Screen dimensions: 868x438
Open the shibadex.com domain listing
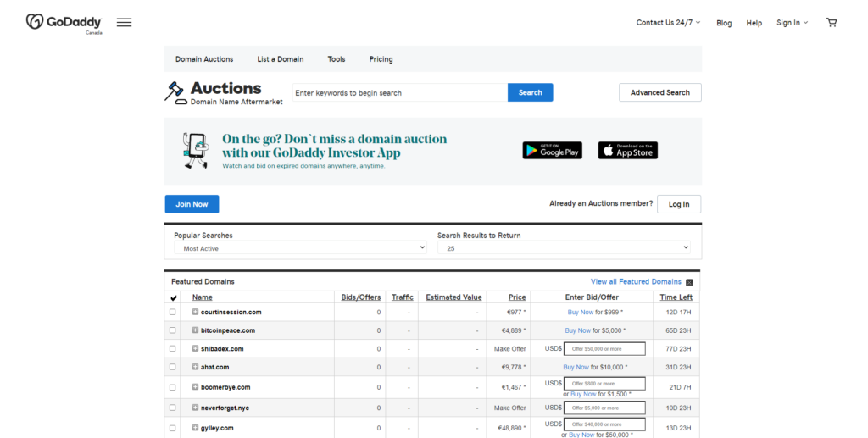pos(222,348)
